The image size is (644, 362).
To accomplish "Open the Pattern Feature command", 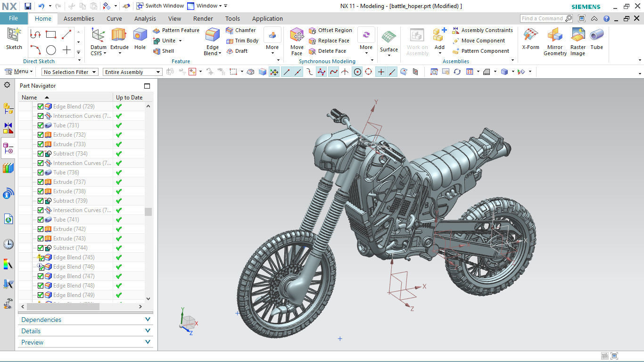I will [x=176, y=30].
